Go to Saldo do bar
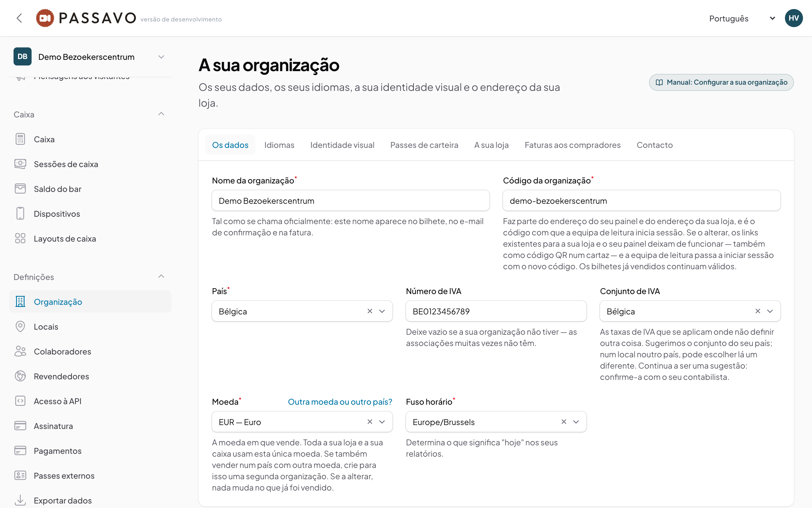 pos(90,189)
